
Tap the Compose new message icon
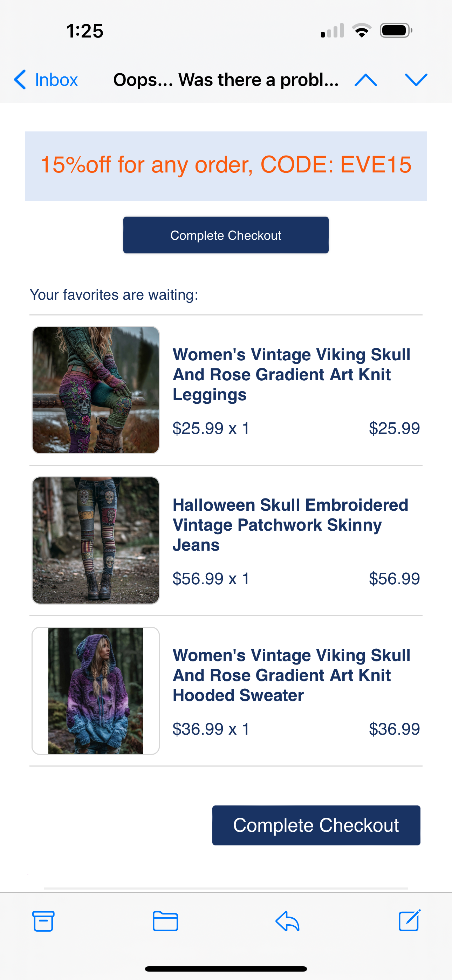[x=409, y=921]
